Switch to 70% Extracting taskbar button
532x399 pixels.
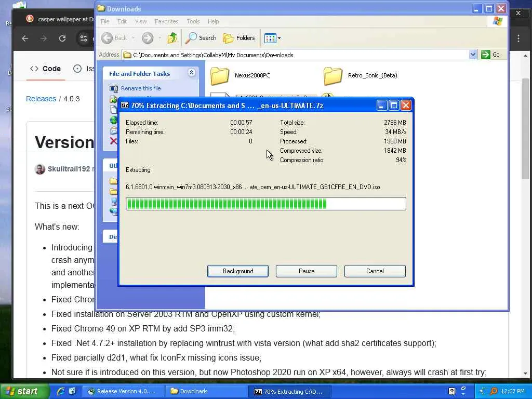point(289,392)
